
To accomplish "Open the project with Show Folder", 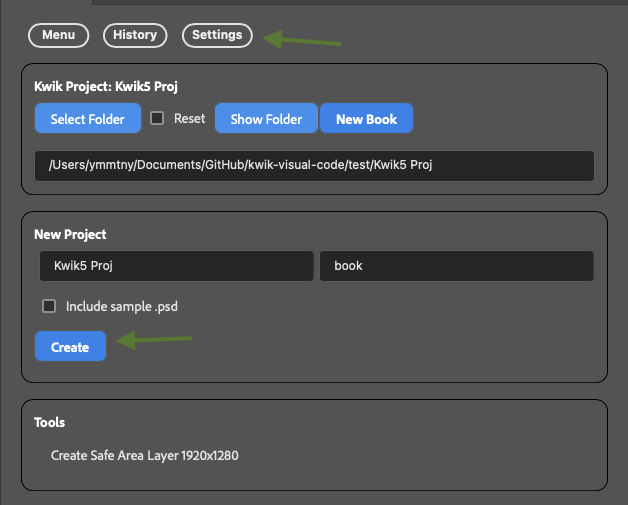I will pos(266,119).
